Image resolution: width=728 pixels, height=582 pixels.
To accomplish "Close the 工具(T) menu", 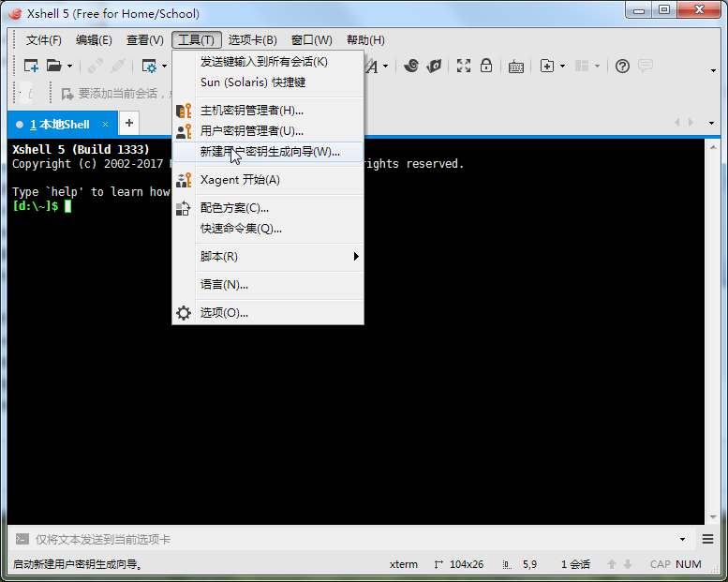I will (x=197, y=40).
